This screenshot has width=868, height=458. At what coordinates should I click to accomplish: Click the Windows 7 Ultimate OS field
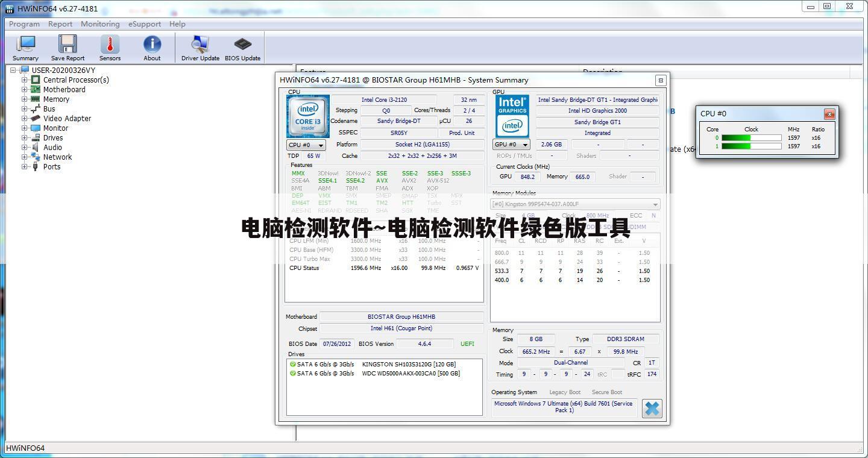tap(564, 407)
